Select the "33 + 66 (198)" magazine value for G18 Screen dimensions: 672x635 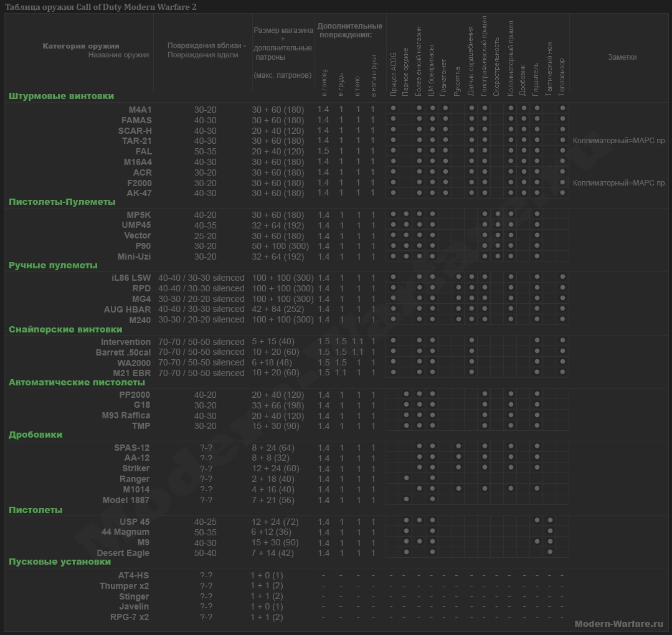coord(278,405)
